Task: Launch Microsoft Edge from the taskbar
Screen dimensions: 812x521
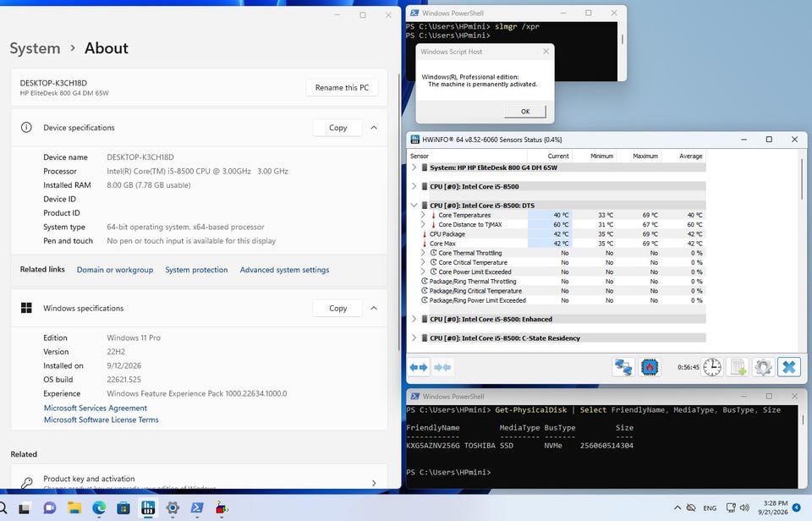Action: 99,508
